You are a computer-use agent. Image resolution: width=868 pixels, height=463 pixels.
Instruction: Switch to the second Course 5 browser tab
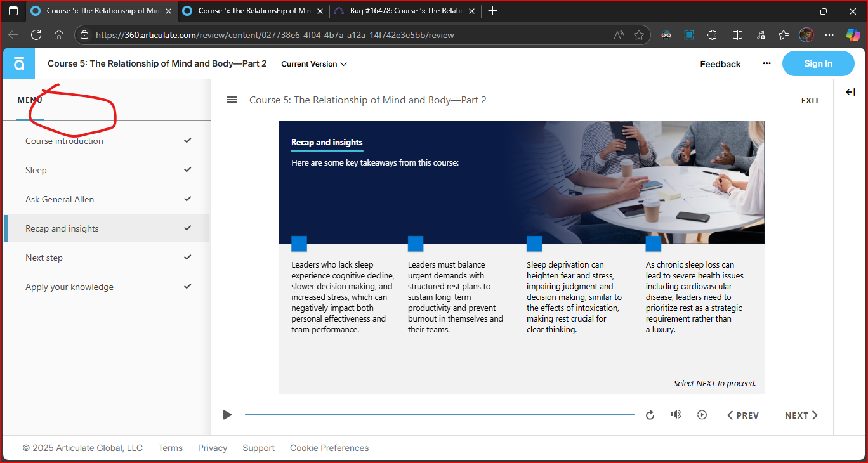pos(253,11)
